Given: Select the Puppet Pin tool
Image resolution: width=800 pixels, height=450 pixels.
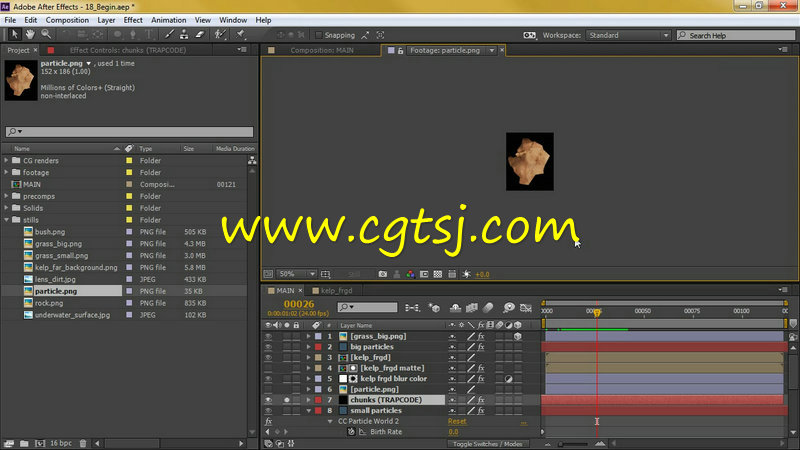Looking at the screenshot, I should point(240,35).
